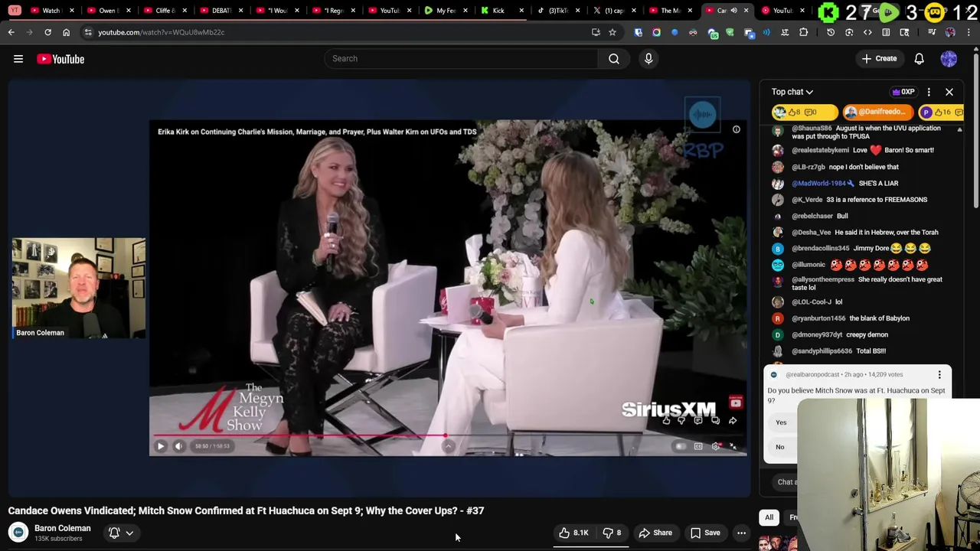Click the address bar URL
Image resolution: width=980 pixels, height=551 pixels.
pos(161,32)
